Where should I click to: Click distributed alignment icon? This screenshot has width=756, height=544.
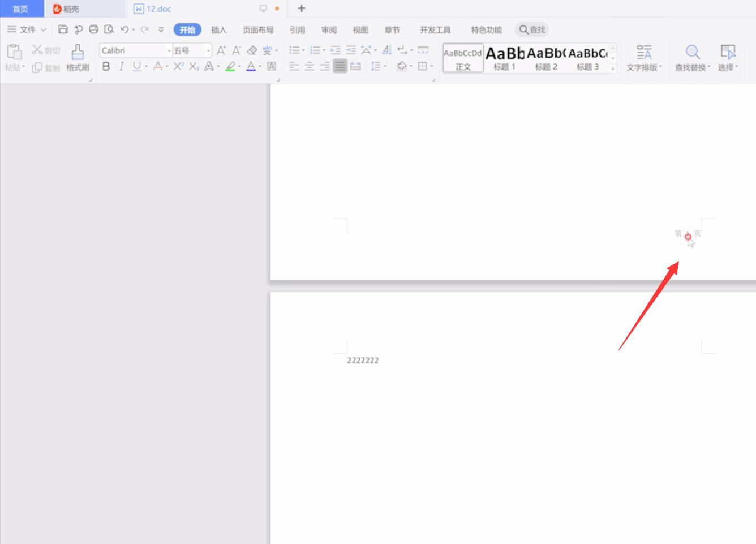click(355, 66)
